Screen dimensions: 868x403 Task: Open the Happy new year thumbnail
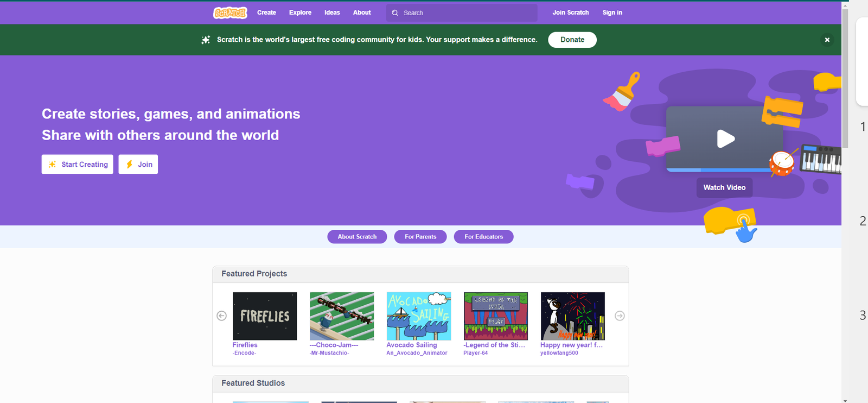coord(573,316)
